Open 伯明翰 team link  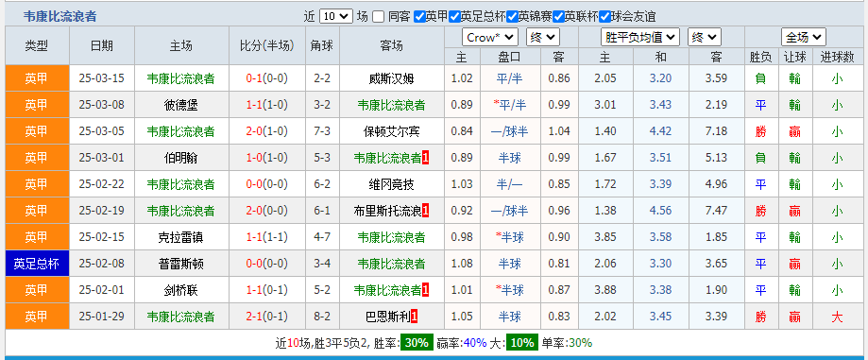tap(181, 159)
